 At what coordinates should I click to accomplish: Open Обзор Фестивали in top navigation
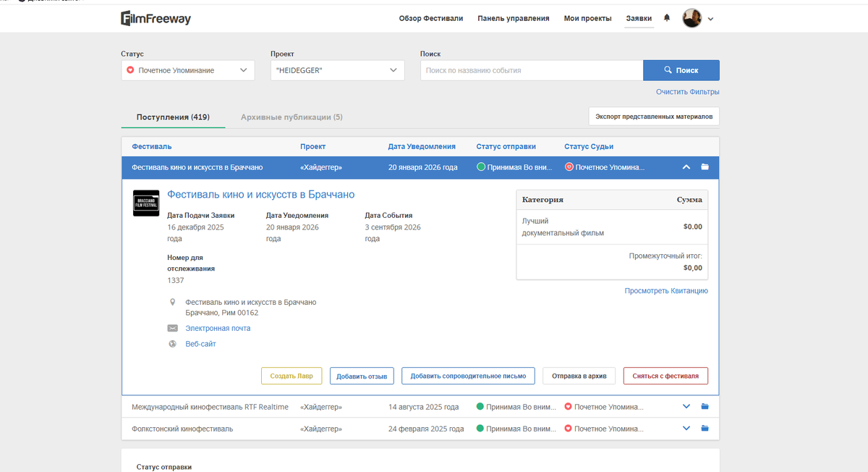click(431, 19)
